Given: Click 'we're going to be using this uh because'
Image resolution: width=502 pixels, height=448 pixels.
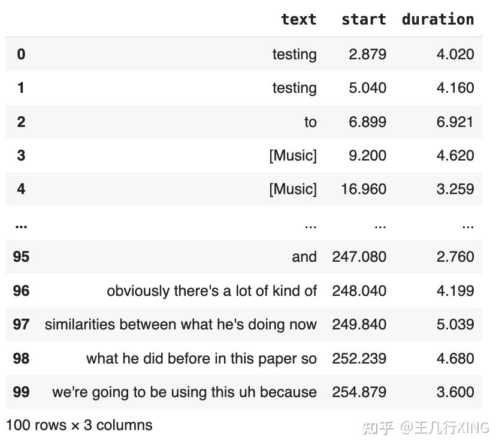Looking at the screenshot, I should 185,392.
